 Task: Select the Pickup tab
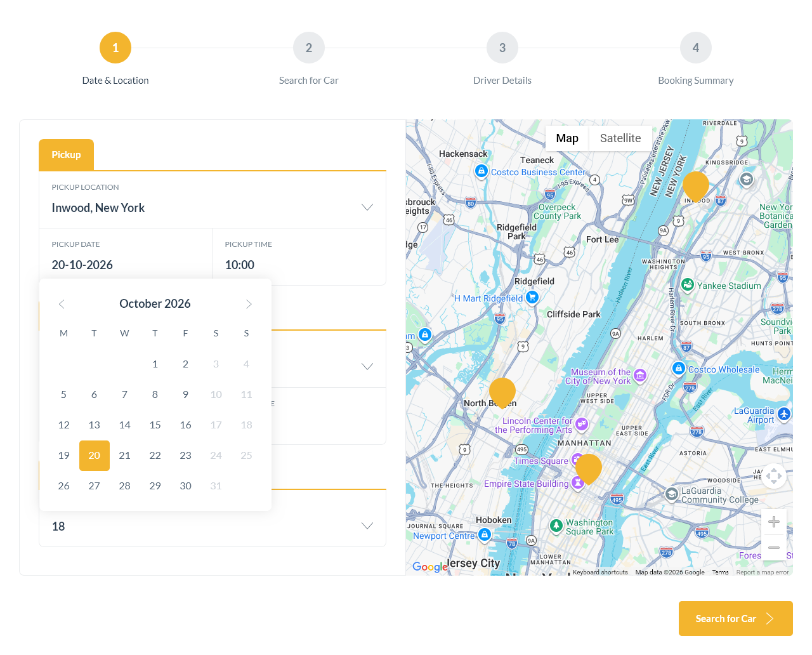66,155
